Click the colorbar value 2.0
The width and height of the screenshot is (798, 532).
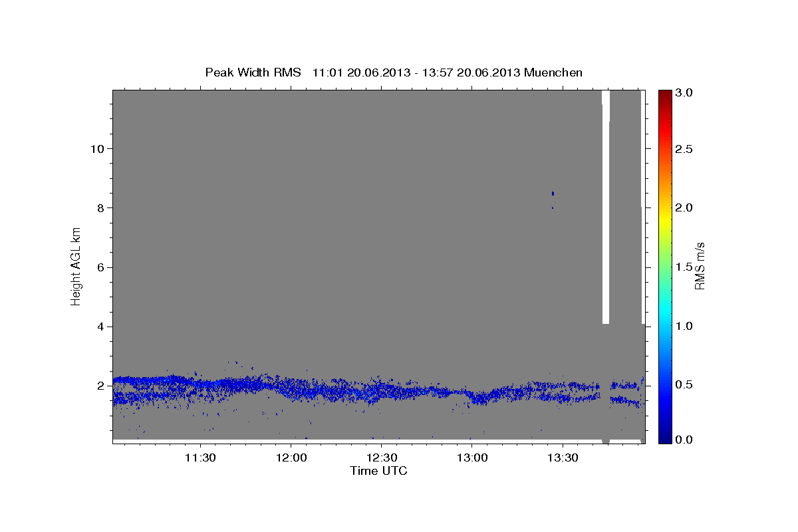click(x=685, y=207)
